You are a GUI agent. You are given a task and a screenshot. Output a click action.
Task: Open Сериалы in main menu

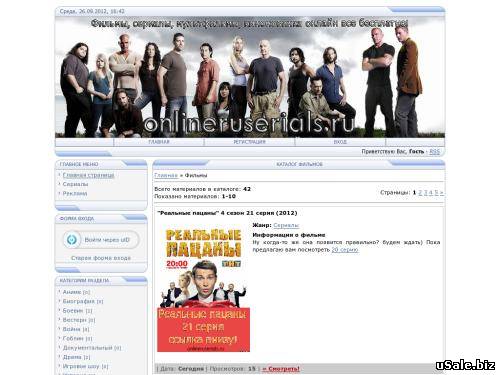point(75,184)
